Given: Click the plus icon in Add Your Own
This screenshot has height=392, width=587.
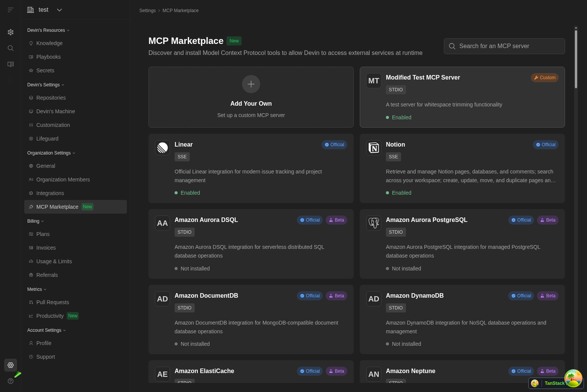Looking at the screenshot, I should tap(251, 84).
